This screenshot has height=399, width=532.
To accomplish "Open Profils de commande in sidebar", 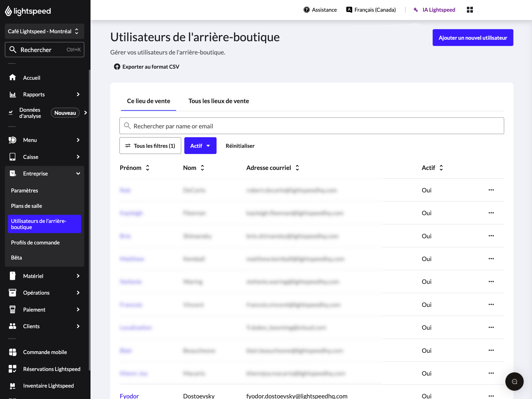I will tap(35, 243).
